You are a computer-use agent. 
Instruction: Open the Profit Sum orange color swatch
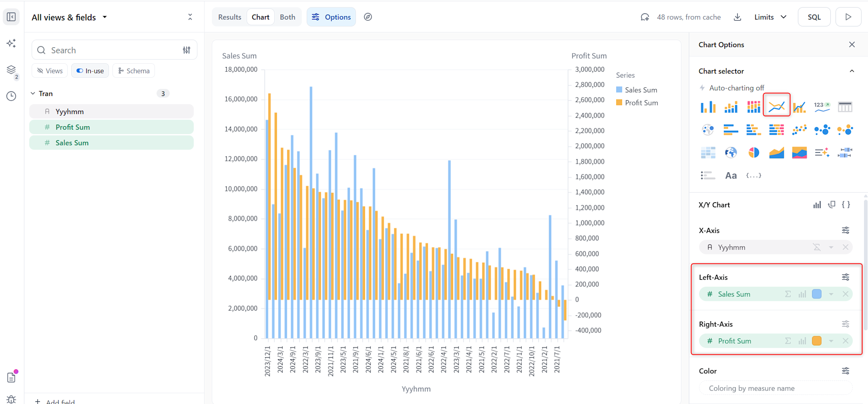coord(816,341)
